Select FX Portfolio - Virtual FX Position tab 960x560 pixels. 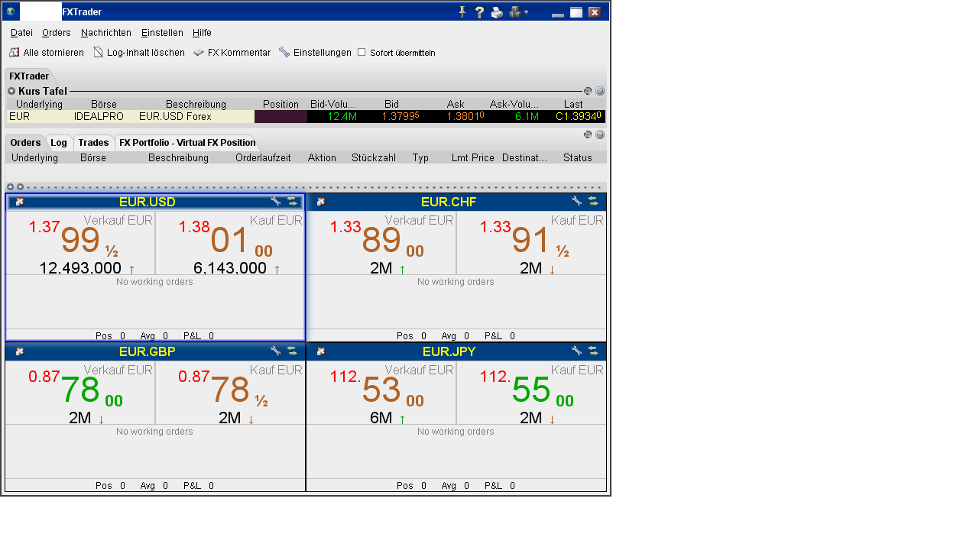pos(187,143)
